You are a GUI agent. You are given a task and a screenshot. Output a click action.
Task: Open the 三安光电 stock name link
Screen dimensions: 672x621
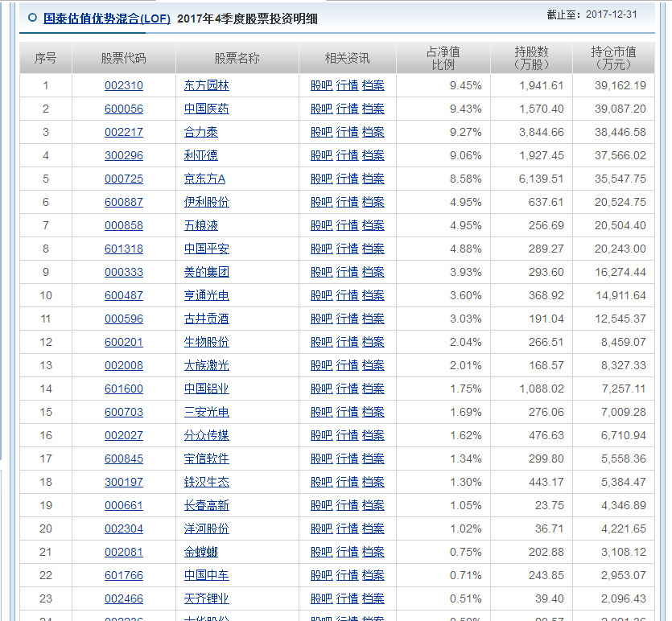[207, 413]
